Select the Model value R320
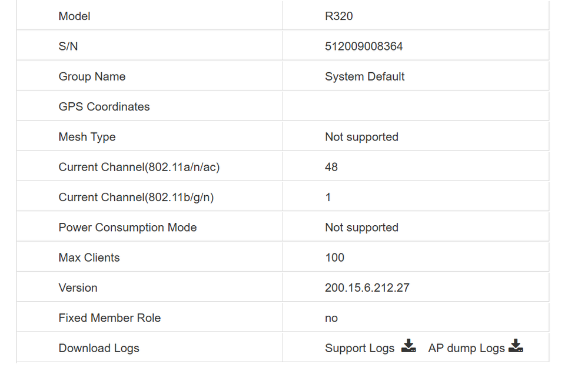Viewport: 588px width, 371px height. (338, 16)
